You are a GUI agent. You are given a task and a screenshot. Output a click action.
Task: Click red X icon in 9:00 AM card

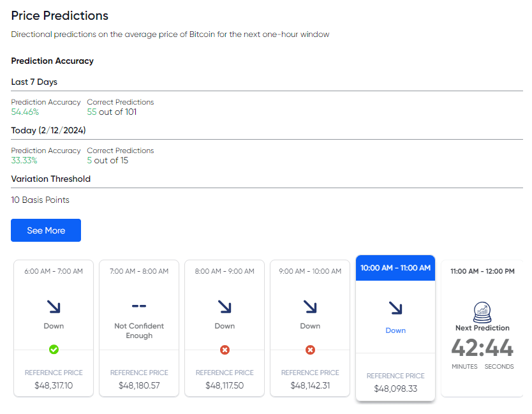[310, 350]
